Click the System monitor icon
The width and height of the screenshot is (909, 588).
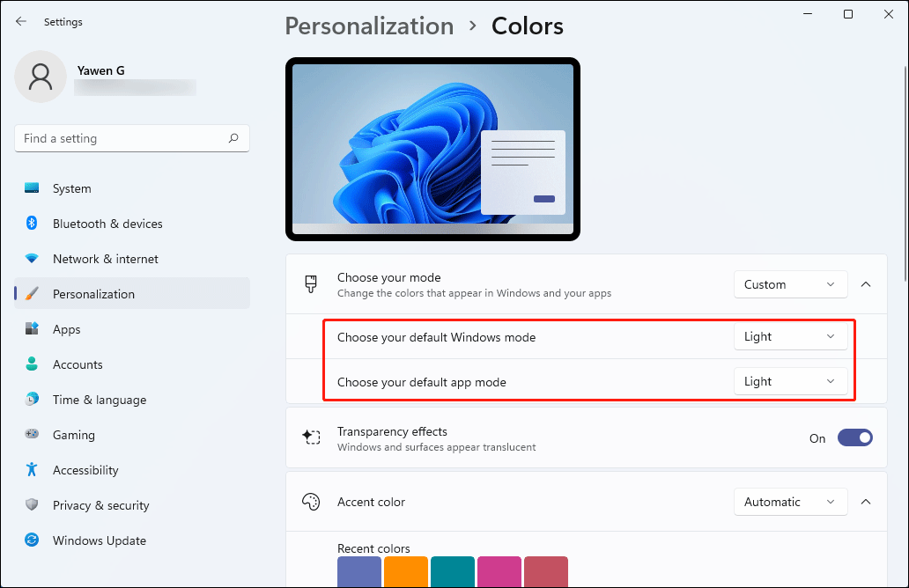click(32, 188)
